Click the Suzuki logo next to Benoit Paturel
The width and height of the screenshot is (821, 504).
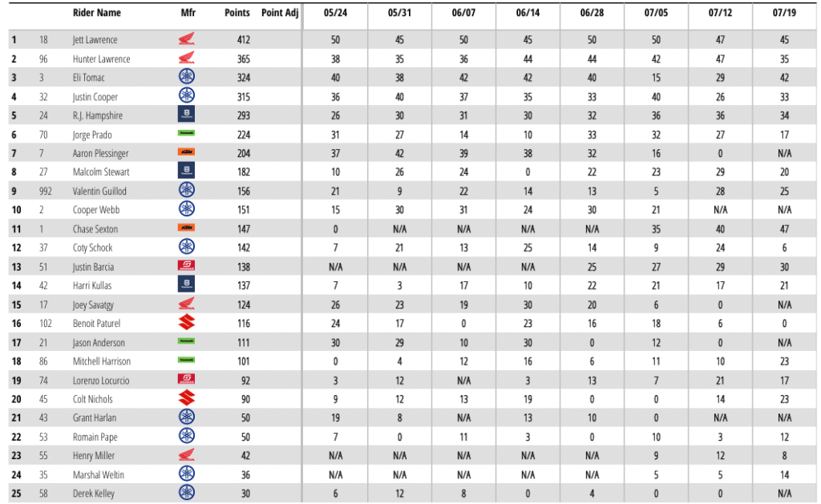click(x=186, y=322)
